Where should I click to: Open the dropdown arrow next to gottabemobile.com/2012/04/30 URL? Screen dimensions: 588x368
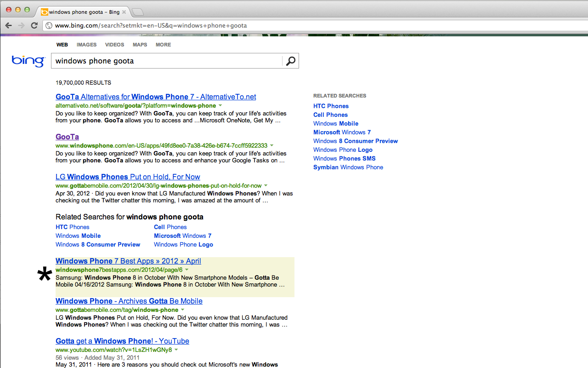[266, 186]
